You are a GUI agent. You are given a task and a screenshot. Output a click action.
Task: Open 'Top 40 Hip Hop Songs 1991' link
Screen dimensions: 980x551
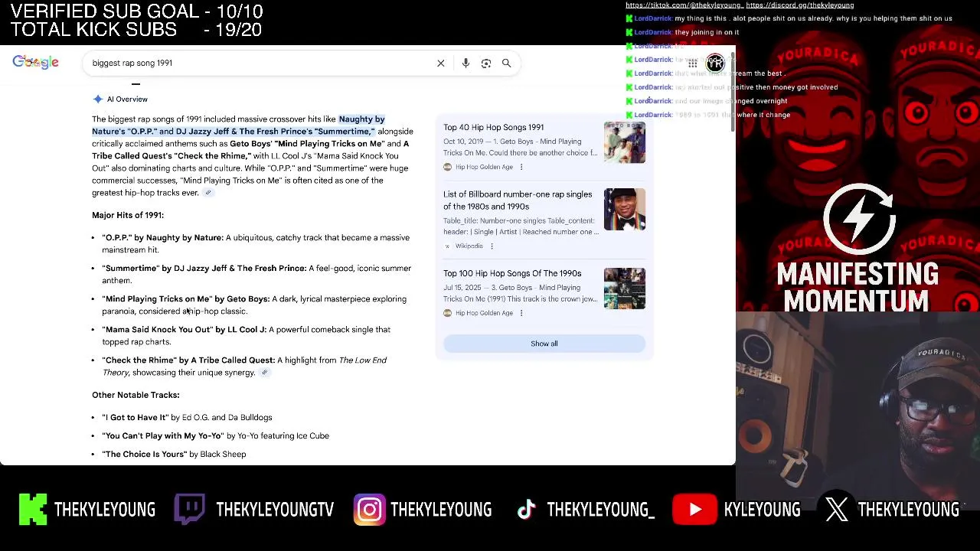coord(493,128)
